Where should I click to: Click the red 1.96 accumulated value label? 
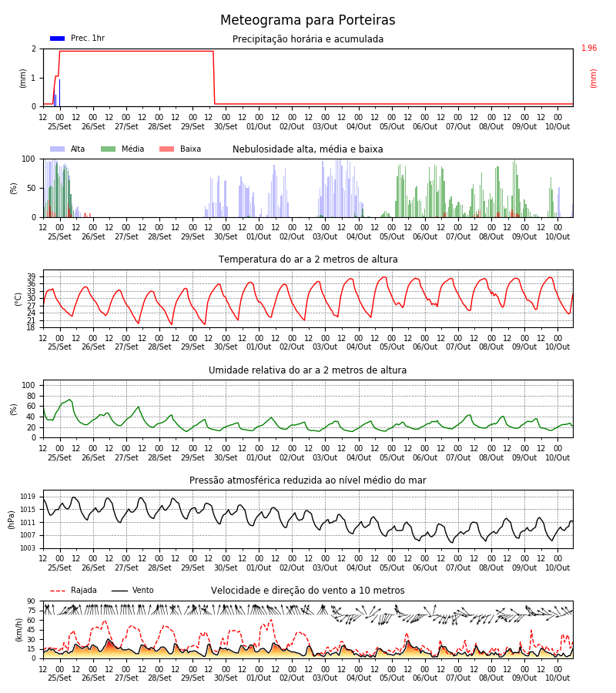coord(589,48)
